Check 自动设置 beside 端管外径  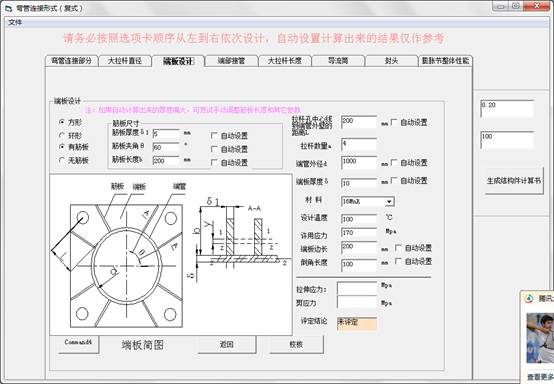[x=394, y=163]
